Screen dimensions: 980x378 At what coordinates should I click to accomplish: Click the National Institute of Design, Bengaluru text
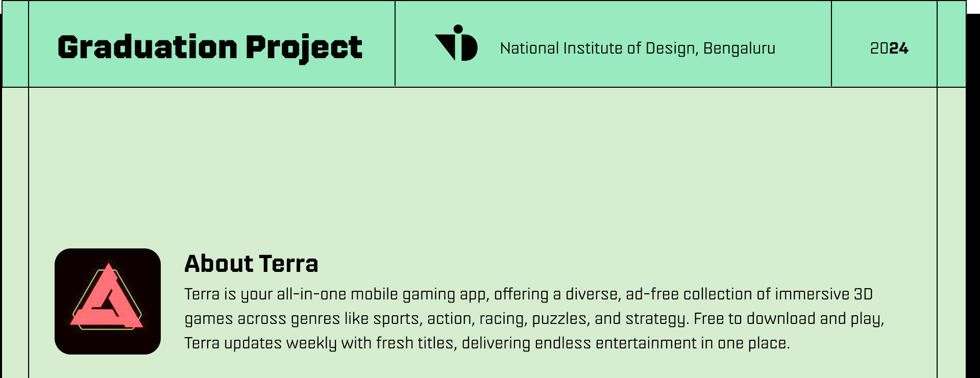(x=638, y=48)
